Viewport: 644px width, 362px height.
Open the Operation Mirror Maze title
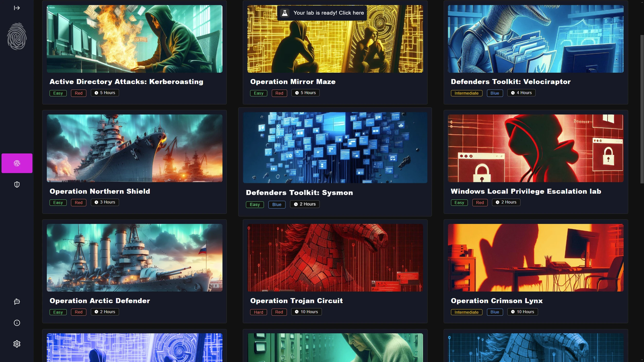point(293,82)
